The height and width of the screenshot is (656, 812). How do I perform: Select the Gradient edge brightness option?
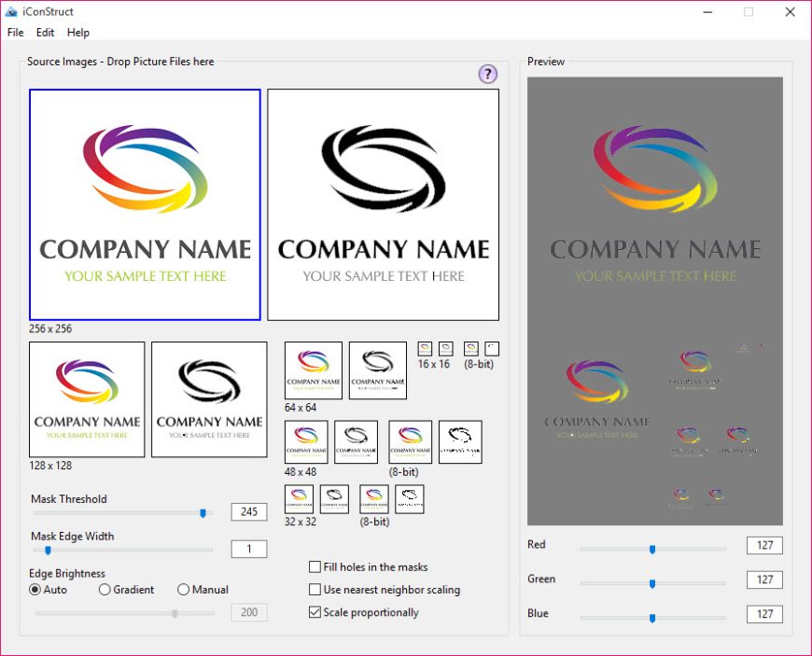tap(105, 590)
